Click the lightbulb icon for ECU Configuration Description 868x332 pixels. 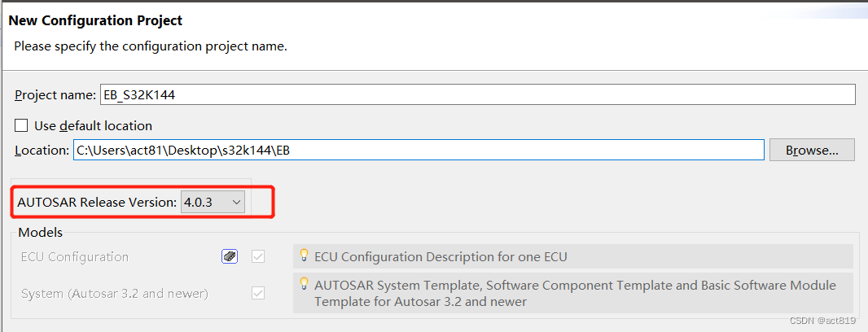tap(304, 256)
